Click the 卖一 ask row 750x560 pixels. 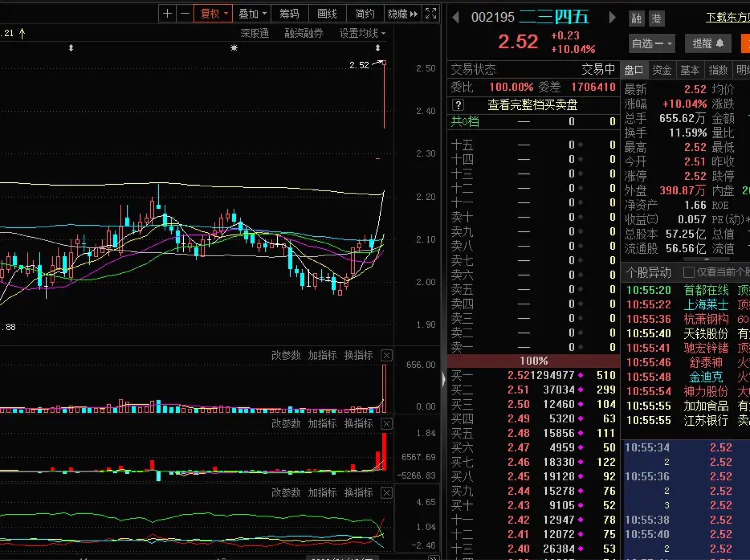pos(533,347)
